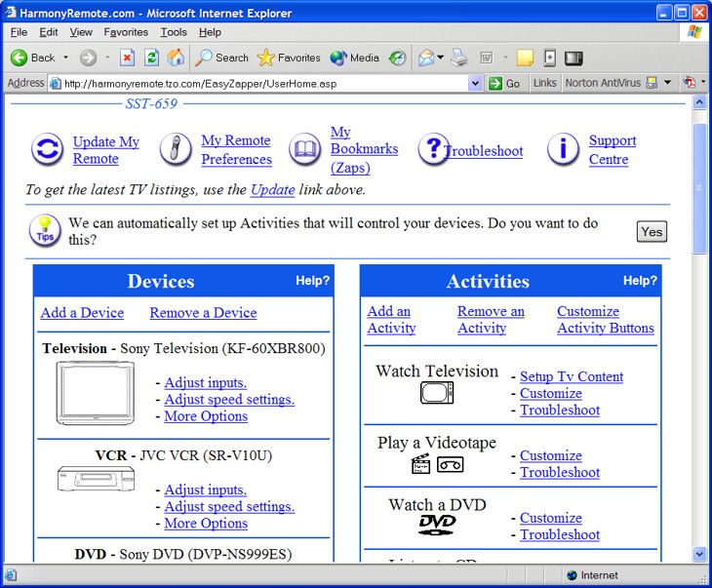Click the vertical scrollbar down arrow

pos(699,554)
